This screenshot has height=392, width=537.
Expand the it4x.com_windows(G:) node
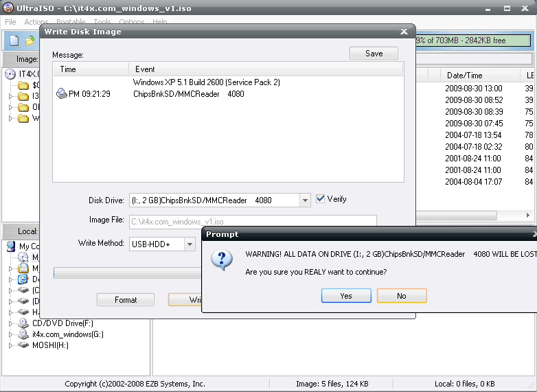(10, 334)
